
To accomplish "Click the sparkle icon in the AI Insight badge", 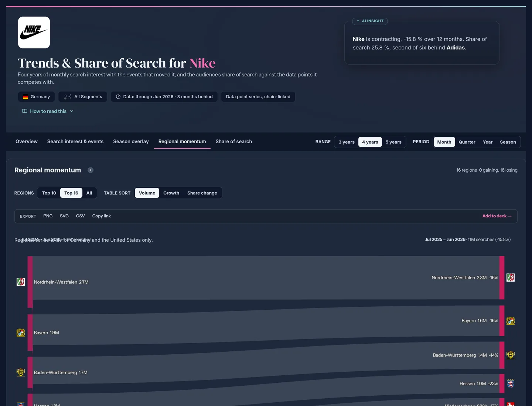I will click(x=358, y=21).
